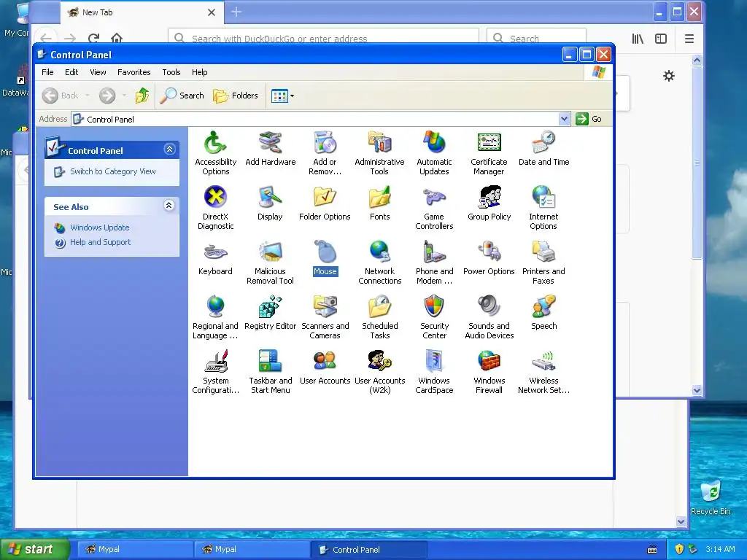Switch to Category View link

click(x=113, y=171)
